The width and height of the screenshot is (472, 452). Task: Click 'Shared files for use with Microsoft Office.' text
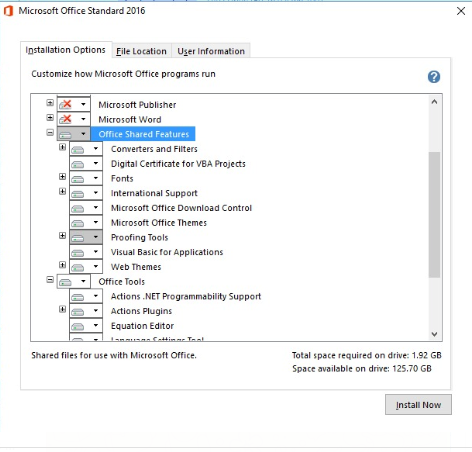click(x=114, y=355)
